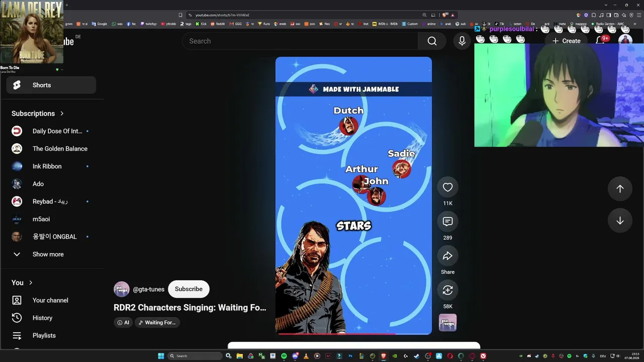Subscribe to @gta-tunes
Image resolution: width=644 pixels, height=362 pixels.
[189, 289]
